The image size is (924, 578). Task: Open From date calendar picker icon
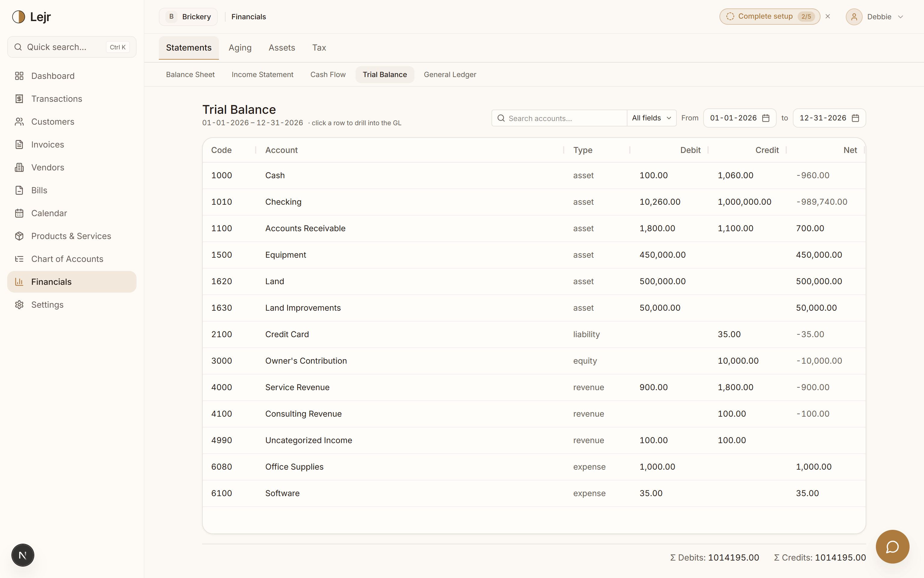pos(765,118)
